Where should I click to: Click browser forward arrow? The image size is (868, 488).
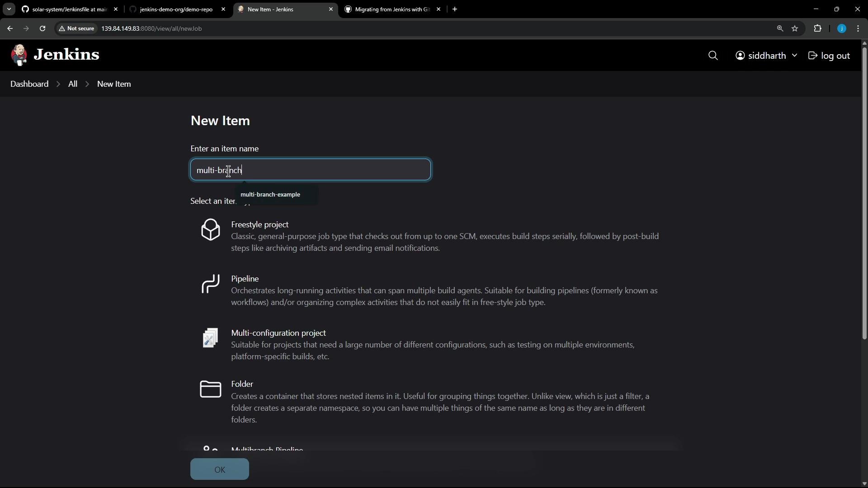pos(26,28)
